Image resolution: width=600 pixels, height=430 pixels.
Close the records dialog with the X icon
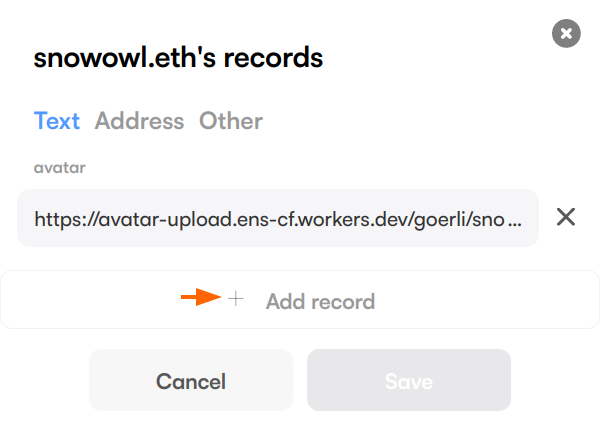coord(566,34)
